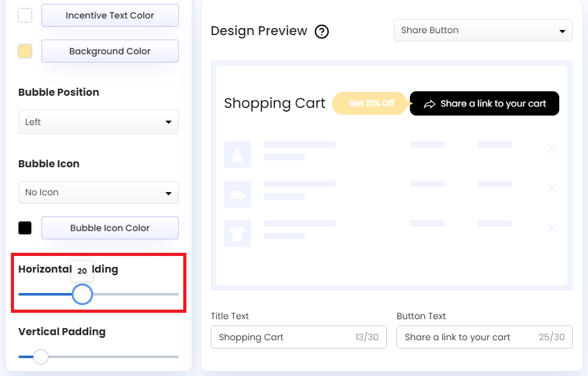Click the first product icon in the cart preview

237,154
